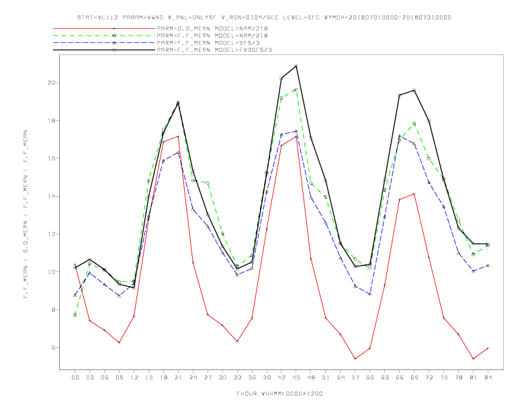Click black FV3GFS peak square marker at hour 45
This screenshot has width=532, height=411.
coord(296,66)
